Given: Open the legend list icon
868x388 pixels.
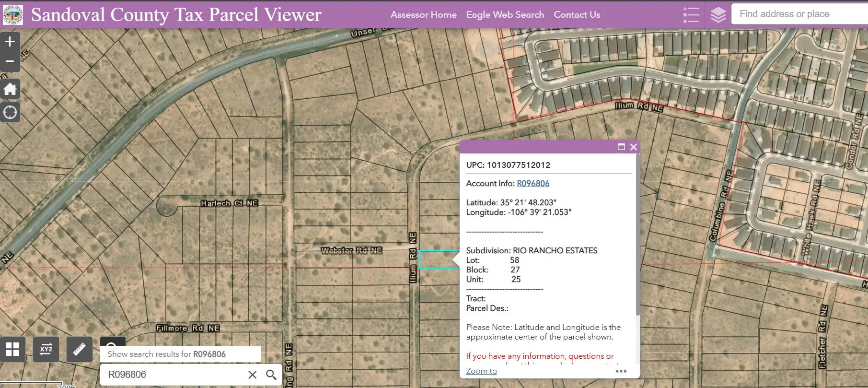Looking at the screenshot, I should (691, 15).
